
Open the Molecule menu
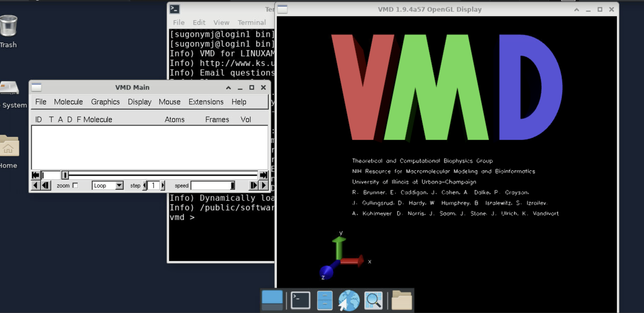[x=68, y=102]
